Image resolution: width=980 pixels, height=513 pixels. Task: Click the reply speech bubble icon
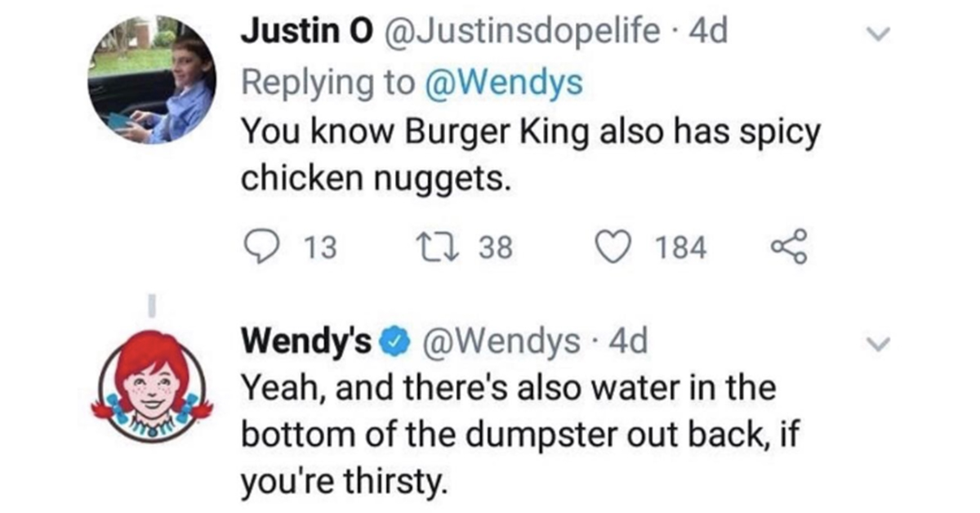[261, 247]
